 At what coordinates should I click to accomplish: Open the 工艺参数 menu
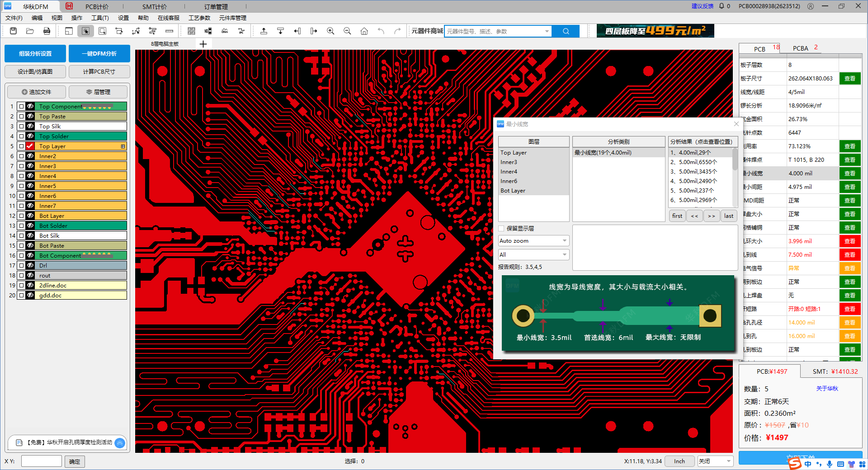click(x=199, y=18)
